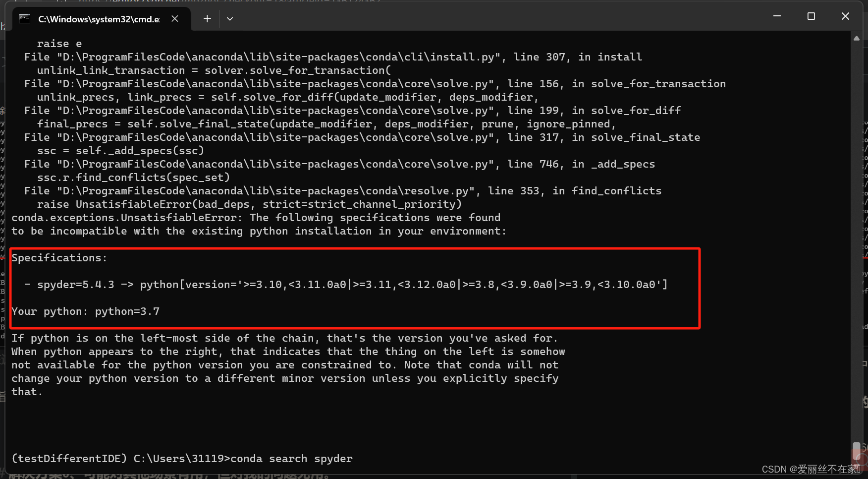The image size is (868, 479).
Task: Click the 'ssc.r.find_conflicts(spec_set)' line
Action: pos(134,178)
